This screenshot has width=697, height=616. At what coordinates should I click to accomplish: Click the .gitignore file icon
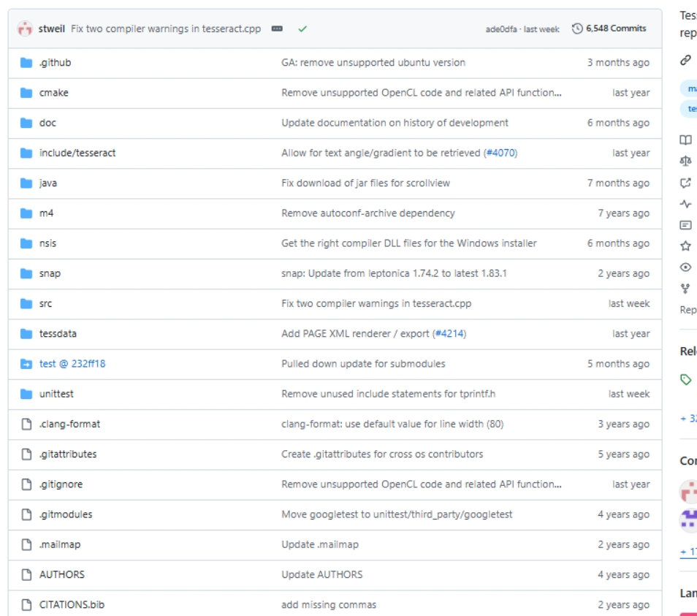[x=26, y=484]
